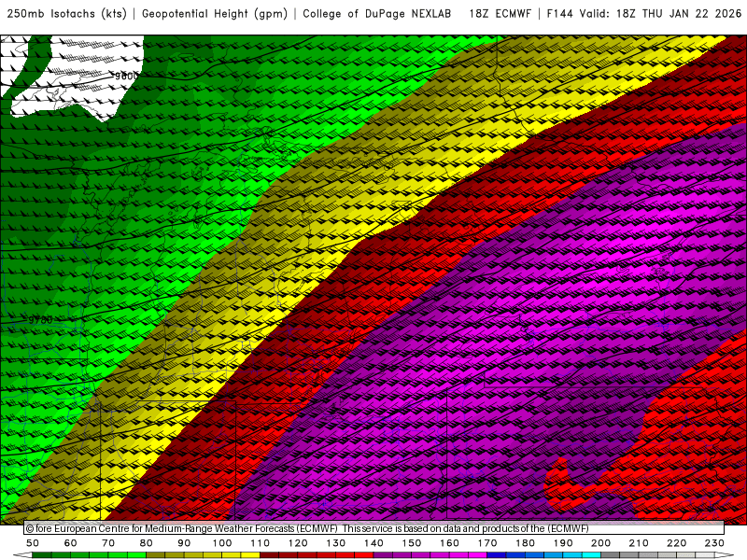Image resolution: width=747 pixels, height=560 pixels.
Task: Click the 9780 height contour label
Action: click(x=40, y=320)
